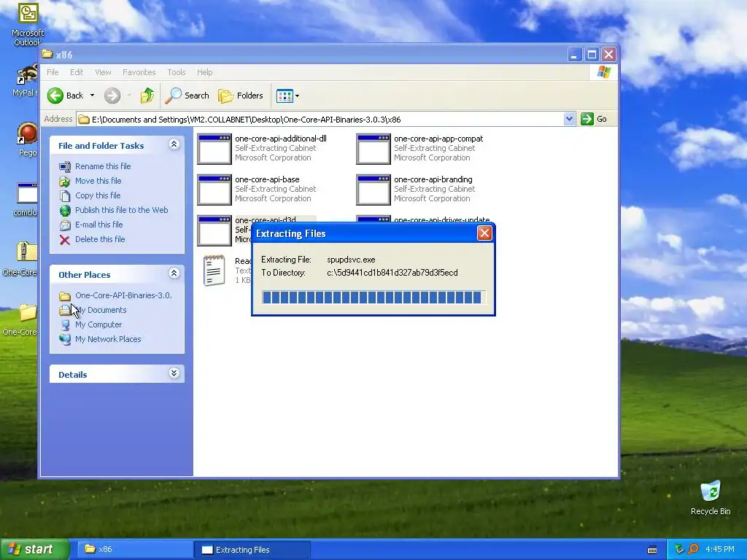The width and height of the screenshot is (747, 560).
Task: Expand the Address bar dropdown arrow
Action: pos(569,119)
